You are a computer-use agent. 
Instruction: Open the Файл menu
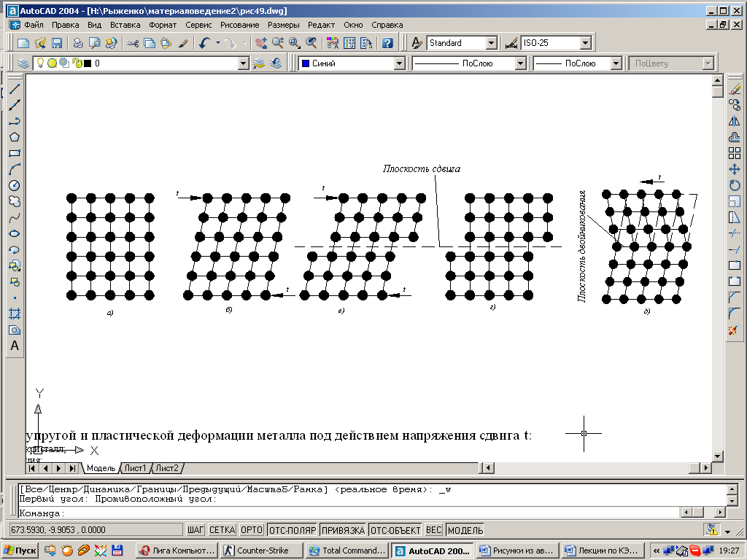[x=34, y=25]
